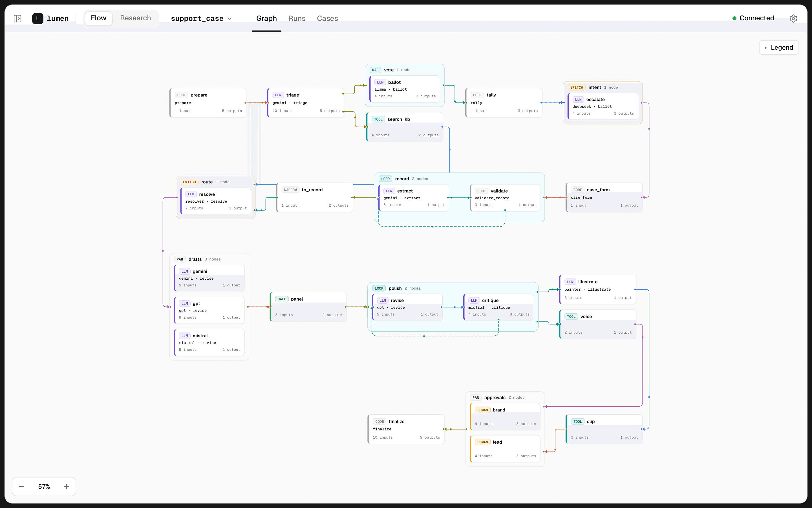Click the TOOL badge on clip node

pos(577,421)
